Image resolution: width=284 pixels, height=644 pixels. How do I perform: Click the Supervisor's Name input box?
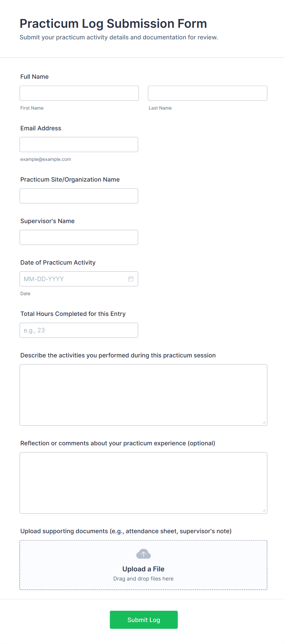click(79, 237)
